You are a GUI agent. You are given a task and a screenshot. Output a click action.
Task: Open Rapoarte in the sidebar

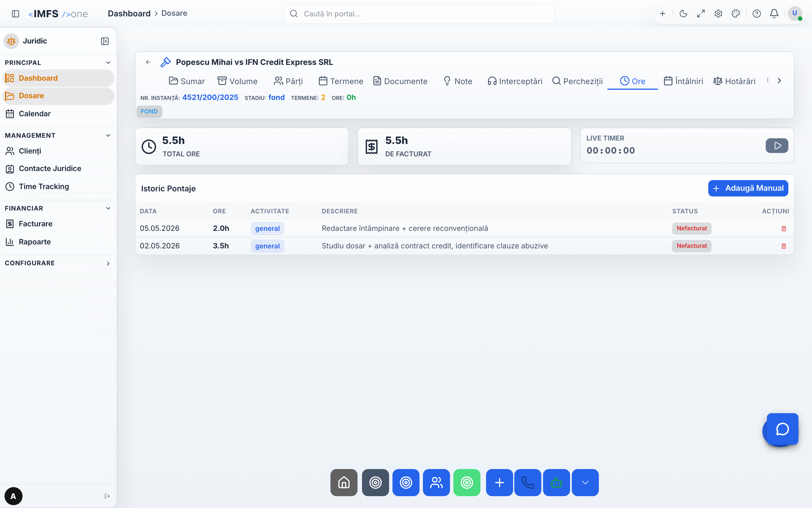58,242
